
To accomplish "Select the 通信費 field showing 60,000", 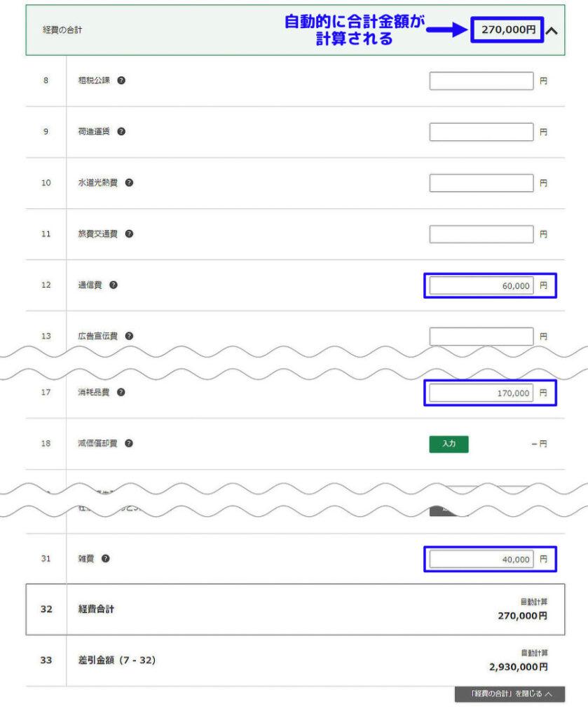I will point(481,286).
